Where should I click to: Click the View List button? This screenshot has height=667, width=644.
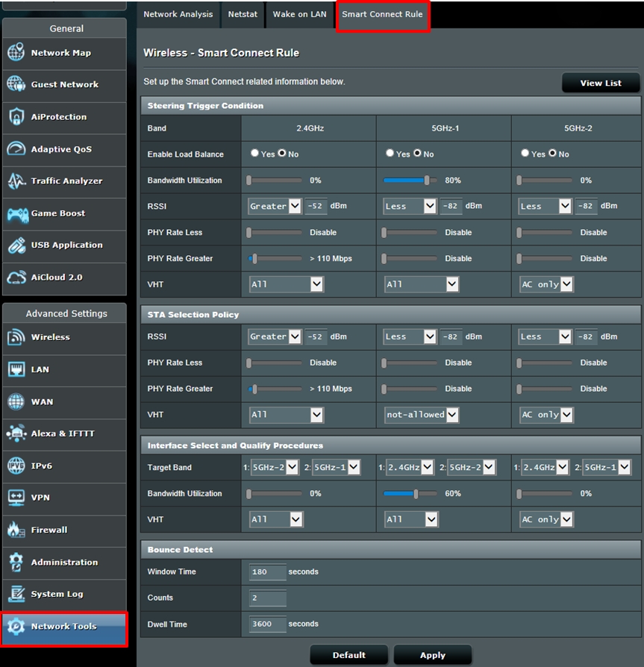click(601, 83)
